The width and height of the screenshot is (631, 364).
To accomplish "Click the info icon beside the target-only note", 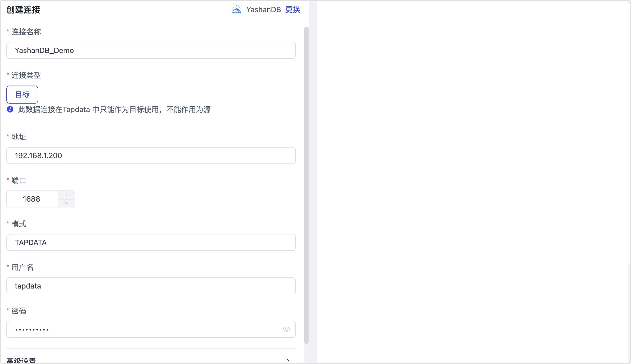I will pyautogui.click(x=10, y=109).
